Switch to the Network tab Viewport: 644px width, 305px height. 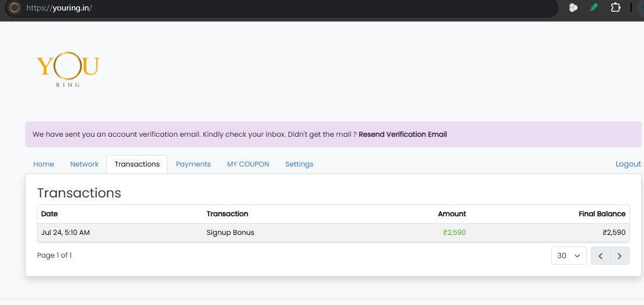(x=84, y=164)
